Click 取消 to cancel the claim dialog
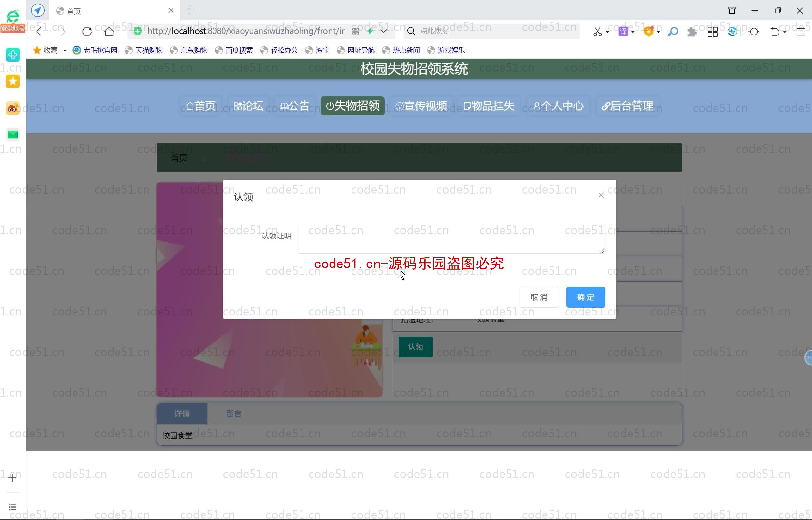812x520 pixels. click(x=539, y=297)
